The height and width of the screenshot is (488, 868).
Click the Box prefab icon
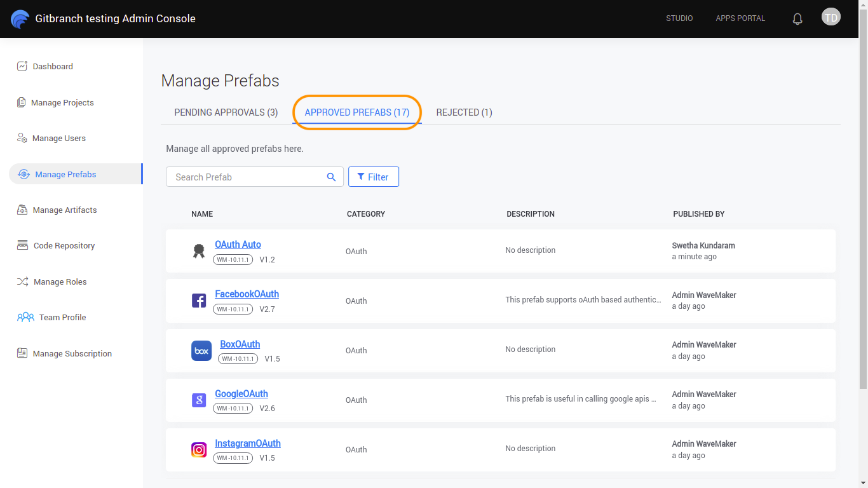(201, 351)
